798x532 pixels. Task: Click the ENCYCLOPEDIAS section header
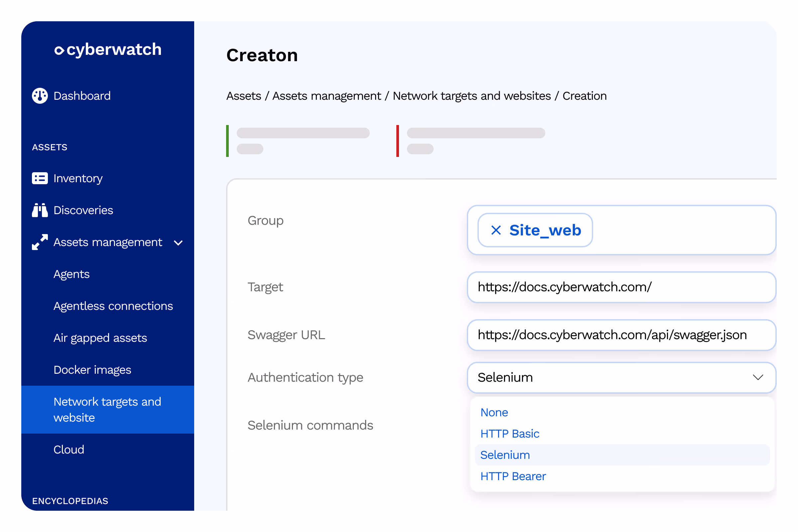pyautogui.click(x=70, y=501)
